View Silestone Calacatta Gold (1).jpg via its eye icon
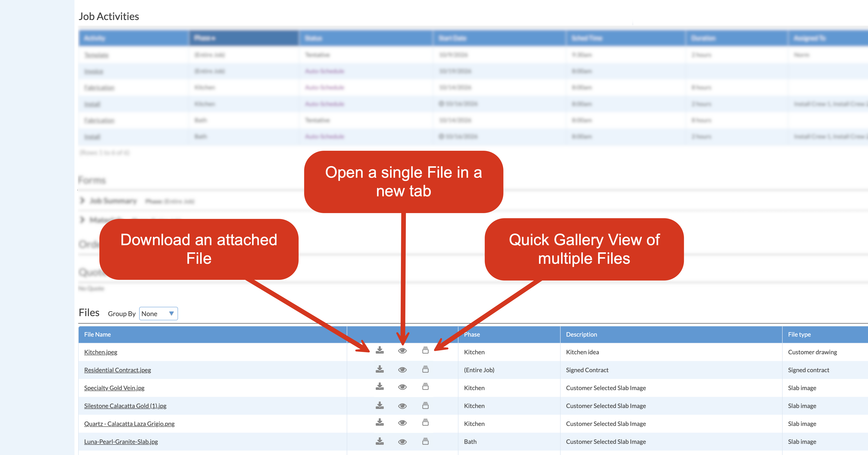The image size is (868, 455). [x=402, y=406]
